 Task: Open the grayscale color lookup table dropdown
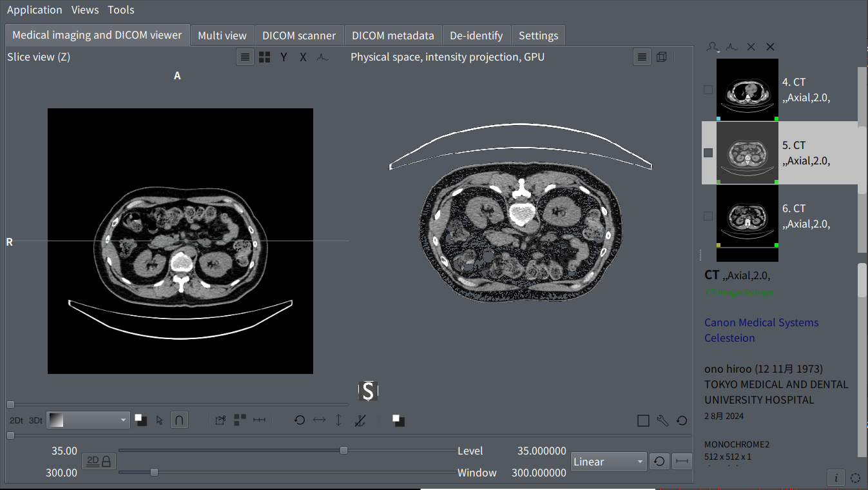pos(89,420)
